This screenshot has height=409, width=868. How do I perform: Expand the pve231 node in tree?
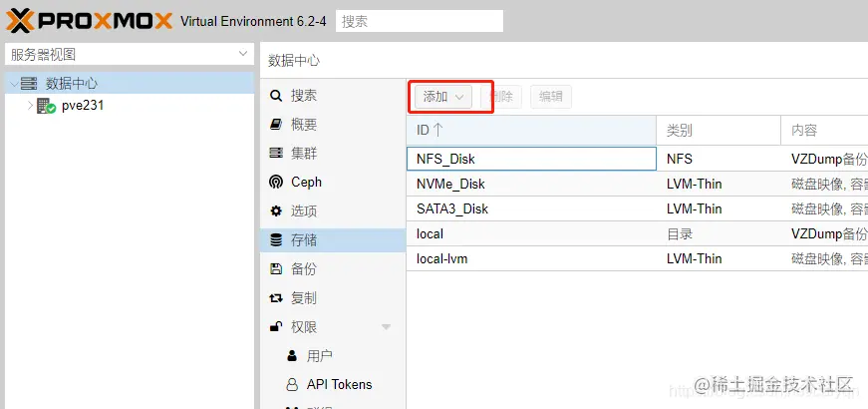(x=30, y=106)
